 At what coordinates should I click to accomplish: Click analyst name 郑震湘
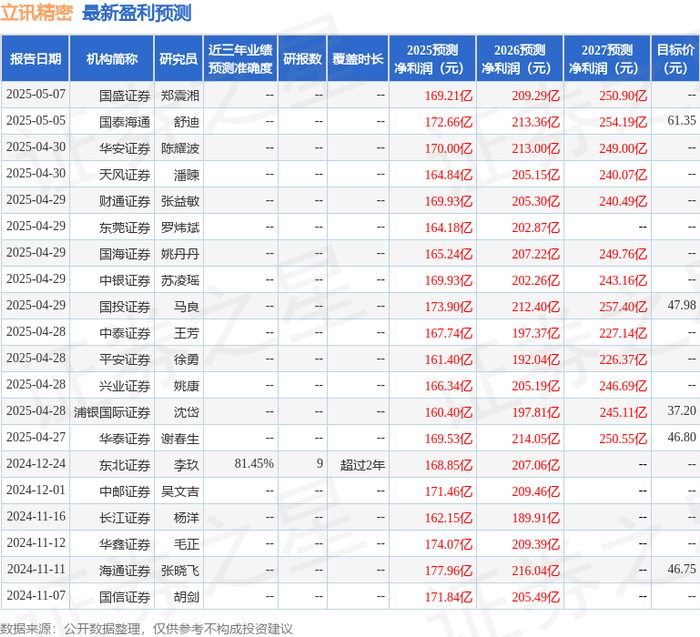180,96
